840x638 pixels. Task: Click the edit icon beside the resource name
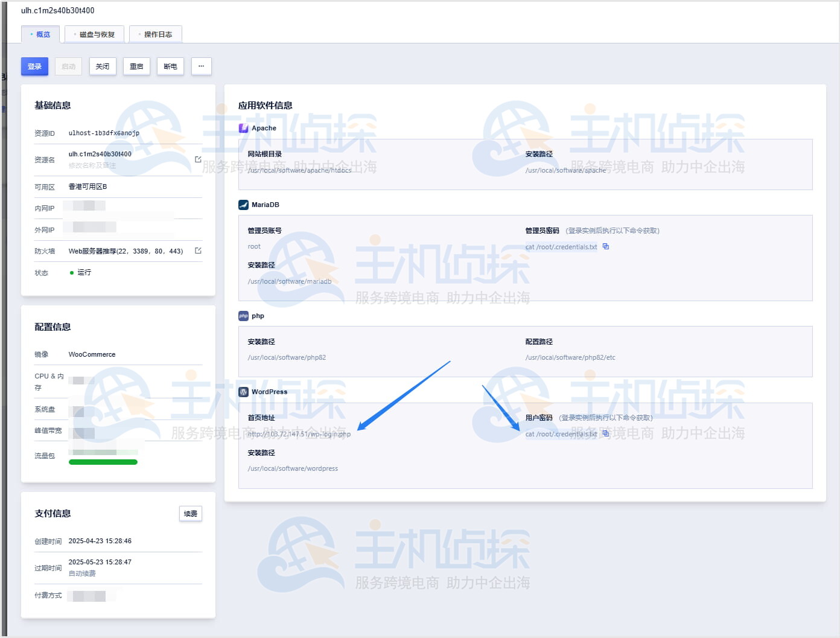pyautogui.click(x=198, y=159)
